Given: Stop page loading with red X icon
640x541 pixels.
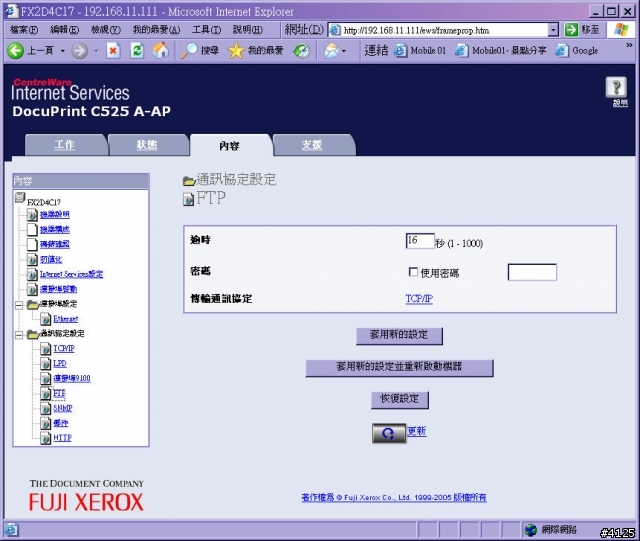Looking at the screenshot, I should point(113,51).
